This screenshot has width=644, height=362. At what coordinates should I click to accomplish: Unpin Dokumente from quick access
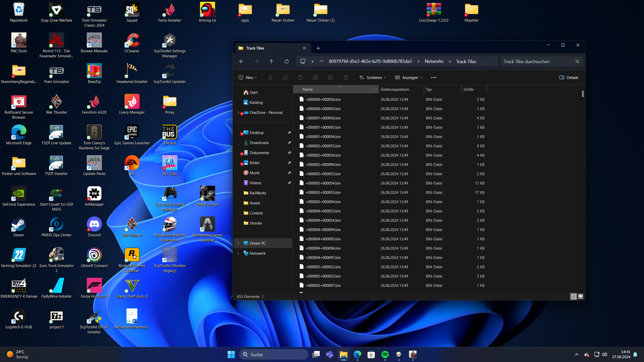(x=289, y=153)
